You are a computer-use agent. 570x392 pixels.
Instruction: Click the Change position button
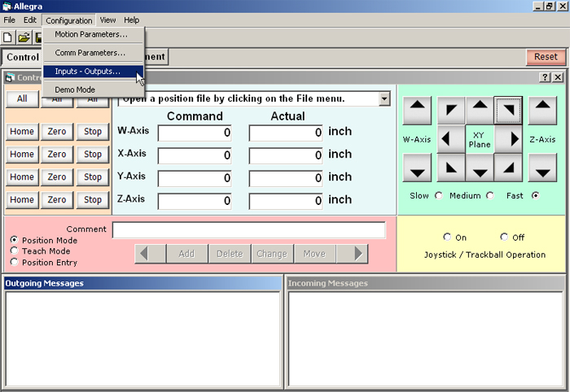272,254
